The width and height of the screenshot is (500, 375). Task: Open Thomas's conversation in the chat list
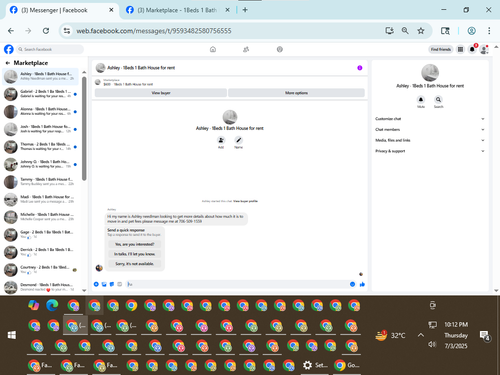(41, 147)
